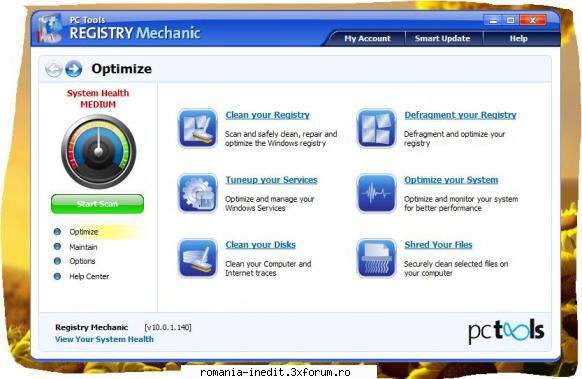Image resolution: width=582 pixels, height=379 pixels.
Task: Follow the Tuneup your Services link
Action: [x=271, y=180]
